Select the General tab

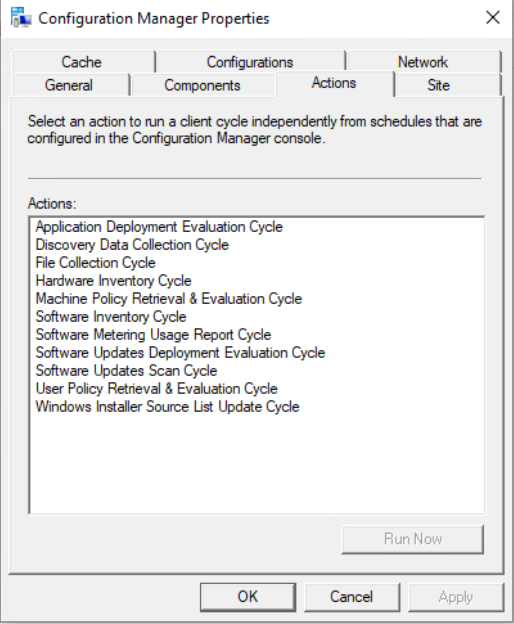(x=69, y=85)
